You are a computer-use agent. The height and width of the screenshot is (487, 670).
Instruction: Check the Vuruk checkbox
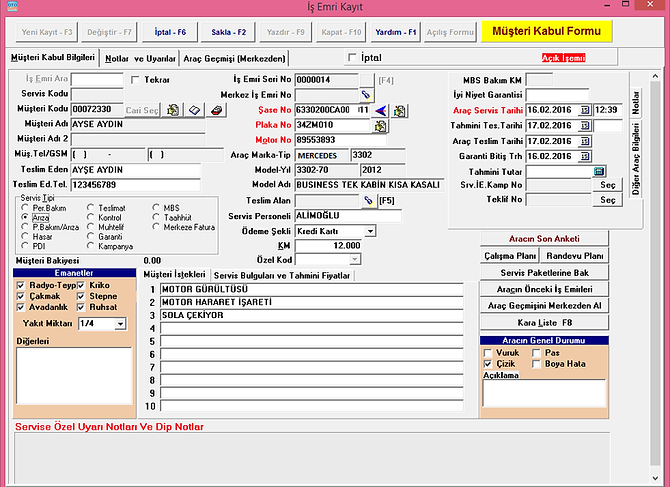tap(488, 353)
